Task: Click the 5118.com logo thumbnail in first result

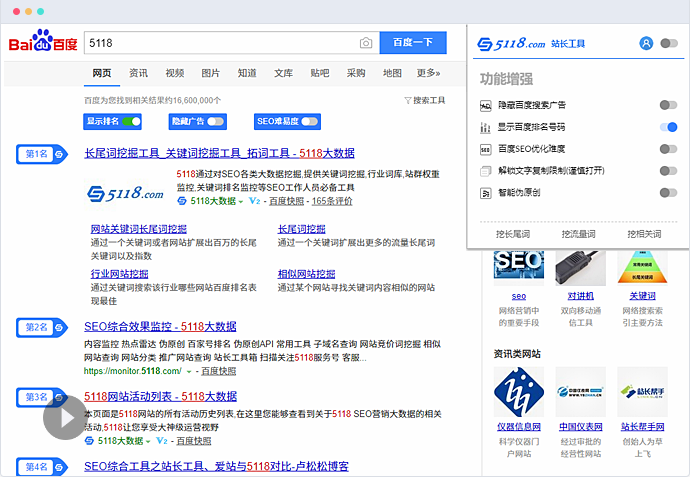Action: click(125, 194)
